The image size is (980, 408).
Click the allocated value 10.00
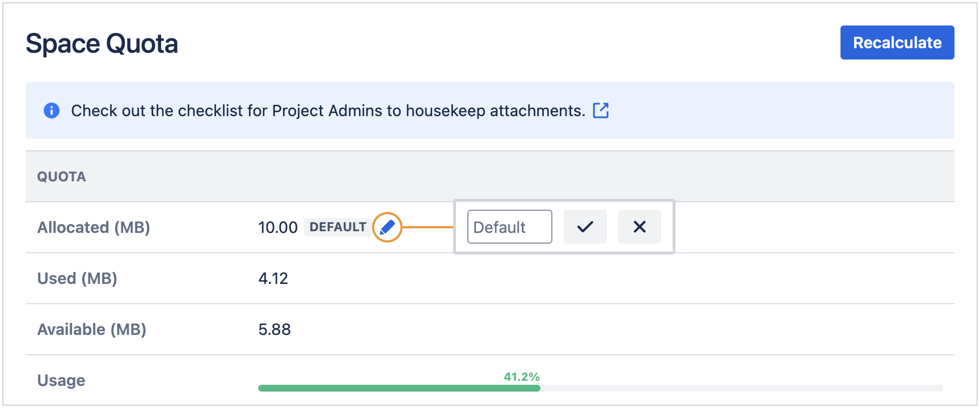coord(277,227)
